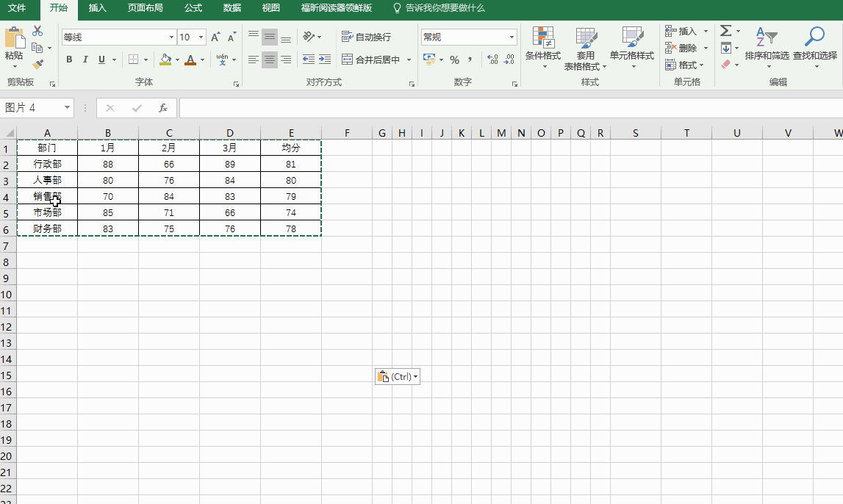The image size is (843, 504).
Task: Open the 公式 (Formulas) ribbon tab
Action: pos(193,8)
